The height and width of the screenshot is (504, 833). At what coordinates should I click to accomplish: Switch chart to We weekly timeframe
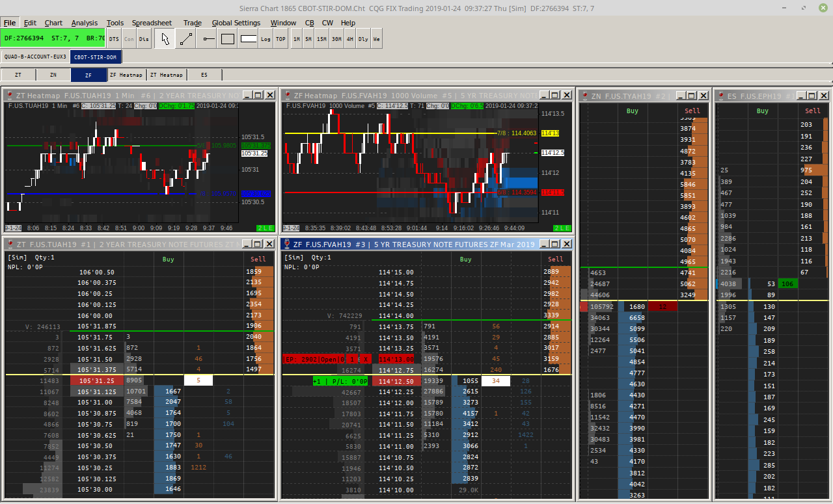(x=376, y=39)
